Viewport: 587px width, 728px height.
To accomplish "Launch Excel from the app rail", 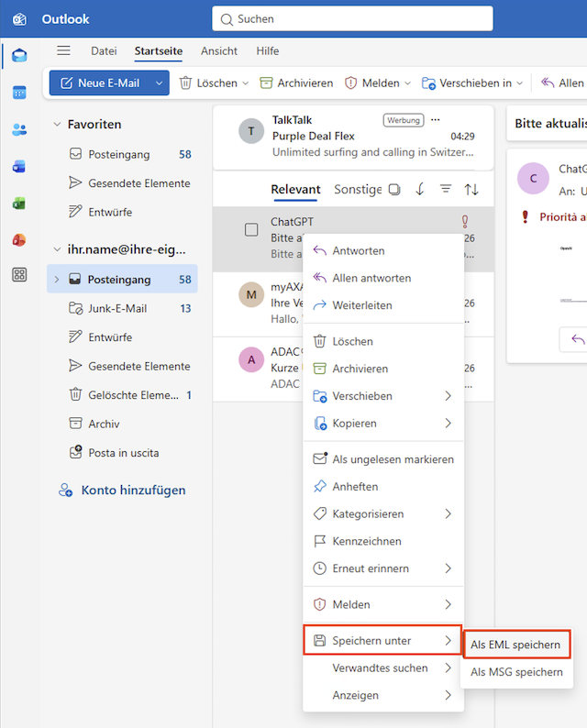I will click(x=19, y=204).
